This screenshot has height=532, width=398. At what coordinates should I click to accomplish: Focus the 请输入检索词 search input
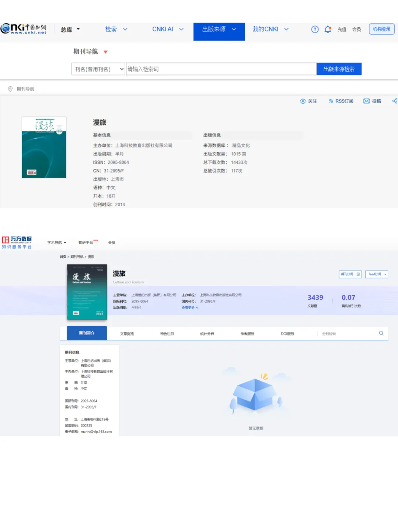221,69
